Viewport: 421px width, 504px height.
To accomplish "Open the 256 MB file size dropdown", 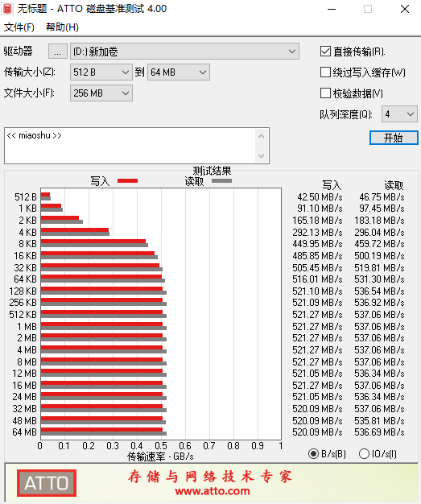I will [x=101, y=93].
